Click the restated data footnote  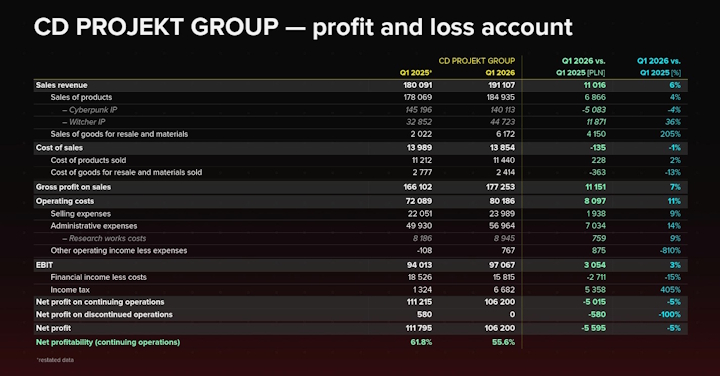[x=55, y=360]
